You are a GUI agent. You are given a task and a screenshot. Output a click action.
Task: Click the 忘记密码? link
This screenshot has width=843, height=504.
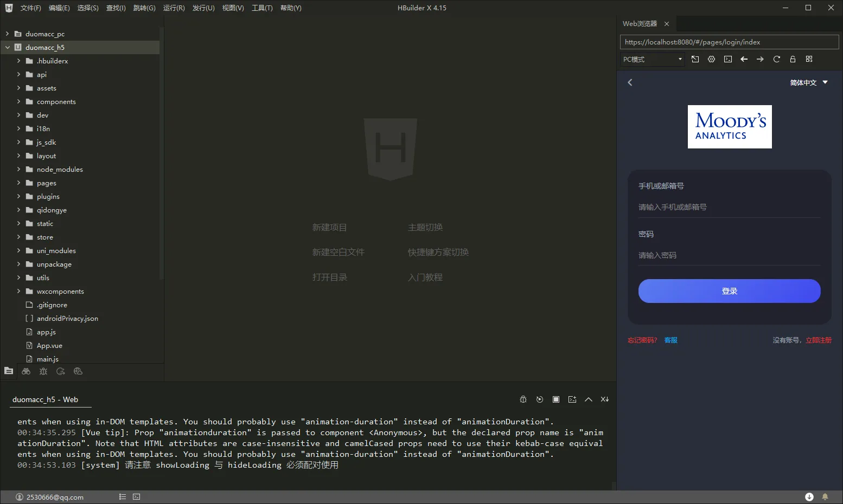coord(642,340)
